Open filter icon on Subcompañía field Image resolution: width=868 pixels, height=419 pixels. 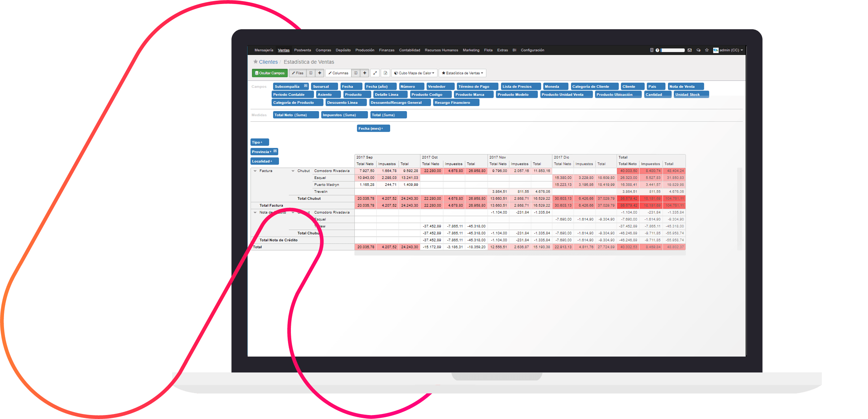[x=306, y=86]
